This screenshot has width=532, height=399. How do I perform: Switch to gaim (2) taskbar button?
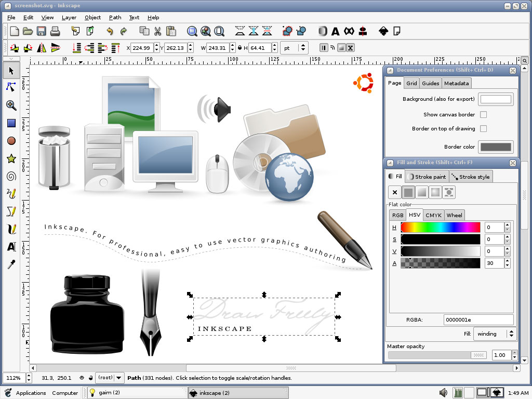point(137,393)
